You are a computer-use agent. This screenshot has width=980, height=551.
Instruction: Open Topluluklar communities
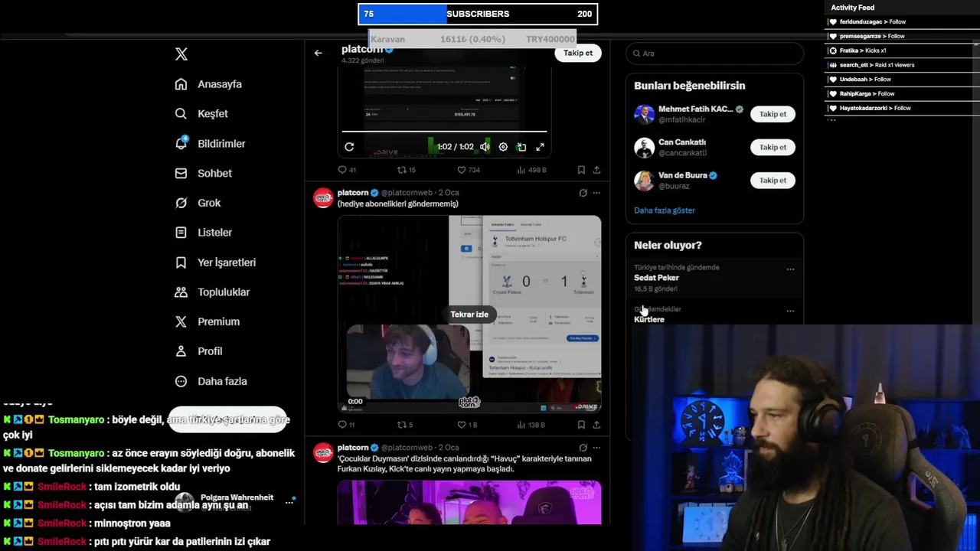click(213, 292)
